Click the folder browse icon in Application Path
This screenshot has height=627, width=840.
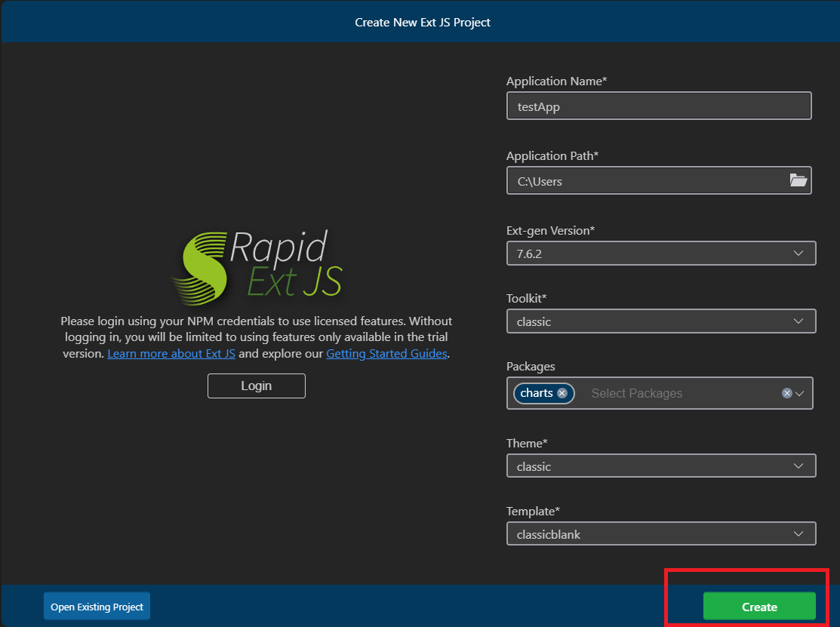798,180
